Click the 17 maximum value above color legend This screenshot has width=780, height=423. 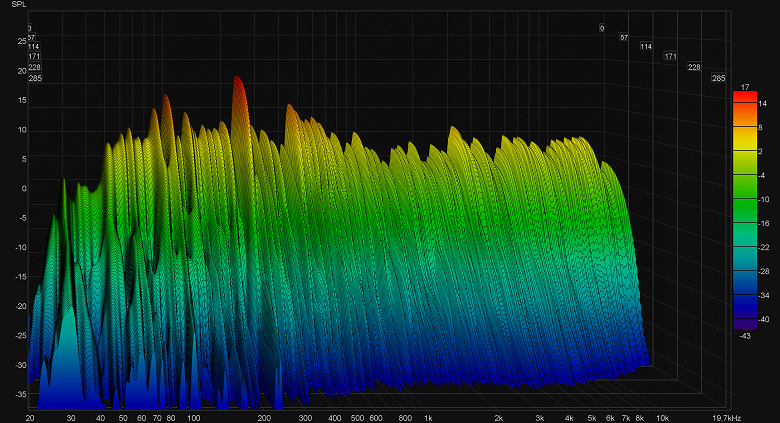click(x=745, y=87)
